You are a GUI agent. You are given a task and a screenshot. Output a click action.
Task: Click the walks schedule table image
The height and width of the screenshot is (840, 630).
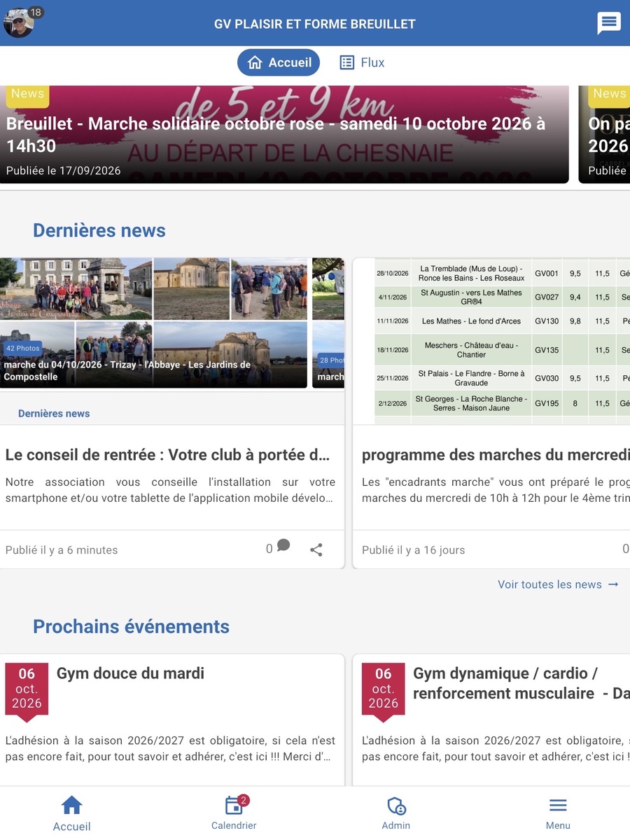click(491, 341)
